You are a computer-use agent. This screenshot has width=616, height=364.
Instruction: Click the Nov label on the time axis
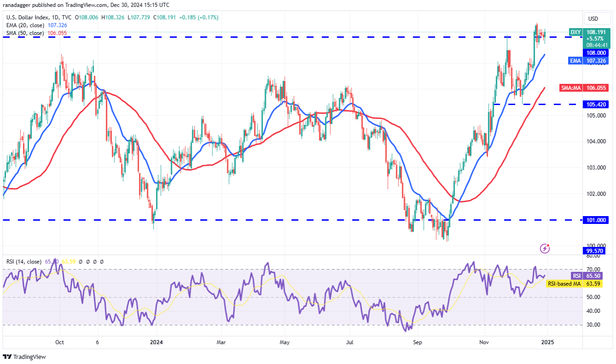[x=484, y=343]
